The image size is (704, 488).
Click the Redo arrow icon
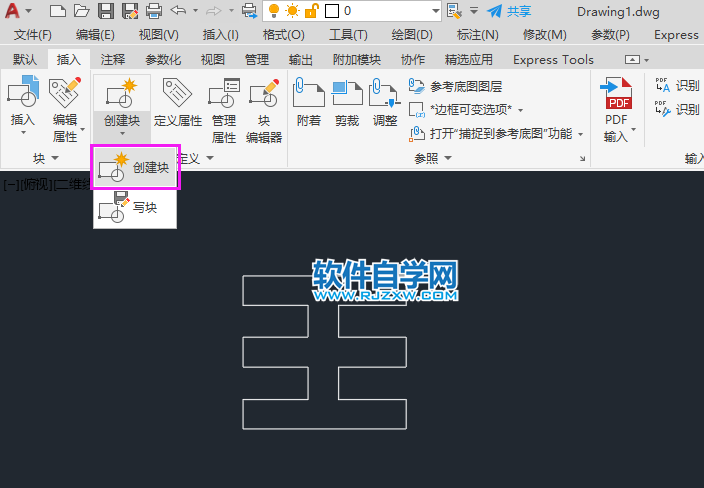click(213, 10)
